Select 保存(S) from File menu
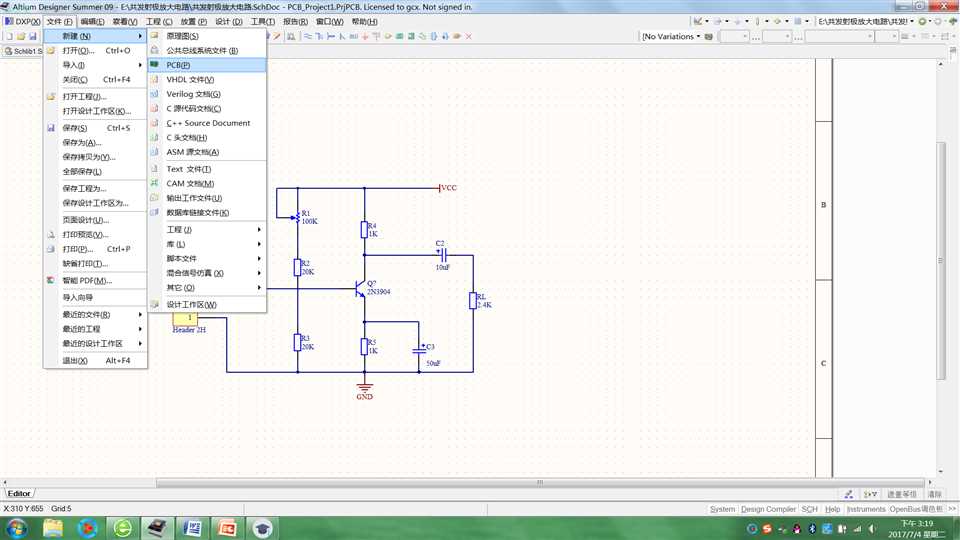This screenshot has height=540, width=960. [96, 128]
